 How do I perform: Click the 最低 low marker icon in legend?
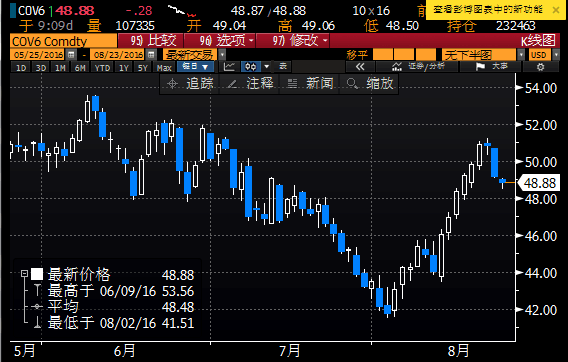tap(37, 322)
